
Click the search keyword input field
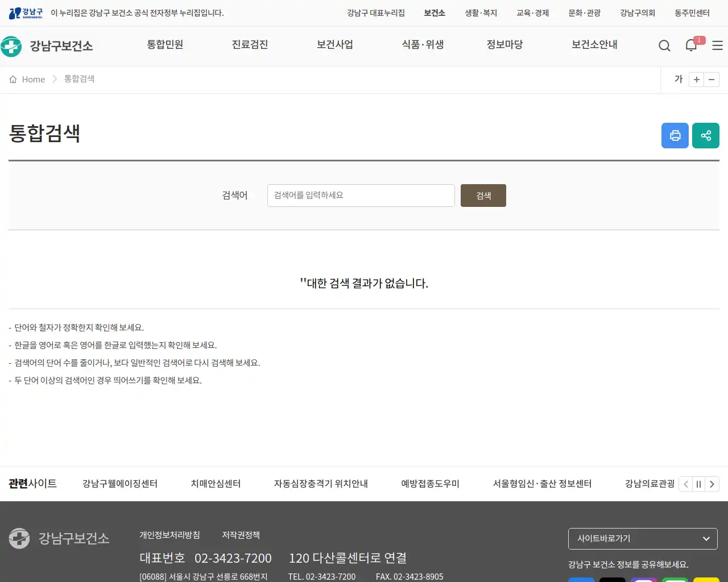click(x=361, y=195)
